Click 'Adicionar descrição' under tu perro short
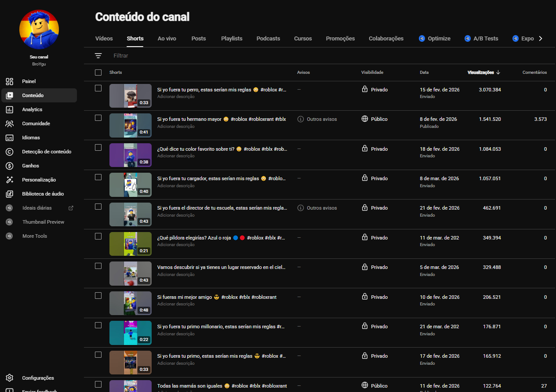The height and width of the screenshot is (392, 556). pos(176,97)
